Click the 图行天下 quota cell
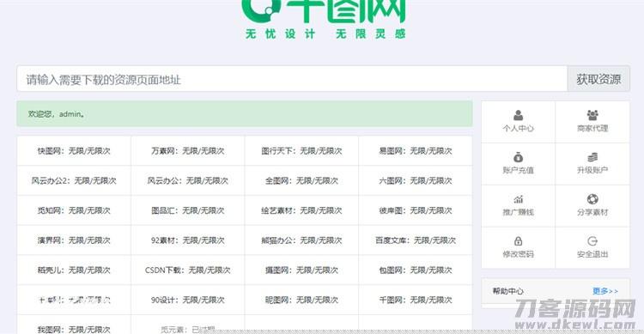This screenshot has width=644, height=334. [301, 151]
